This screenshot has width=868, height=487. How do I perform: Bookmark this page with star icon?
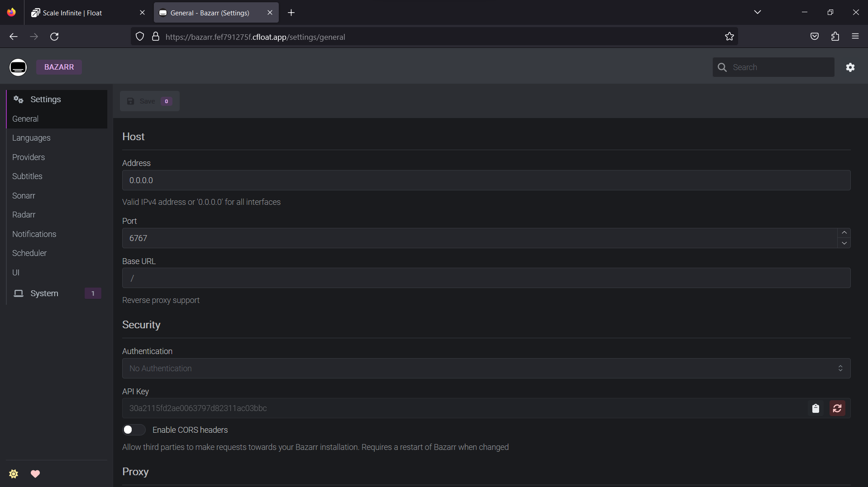click(730, 37)
